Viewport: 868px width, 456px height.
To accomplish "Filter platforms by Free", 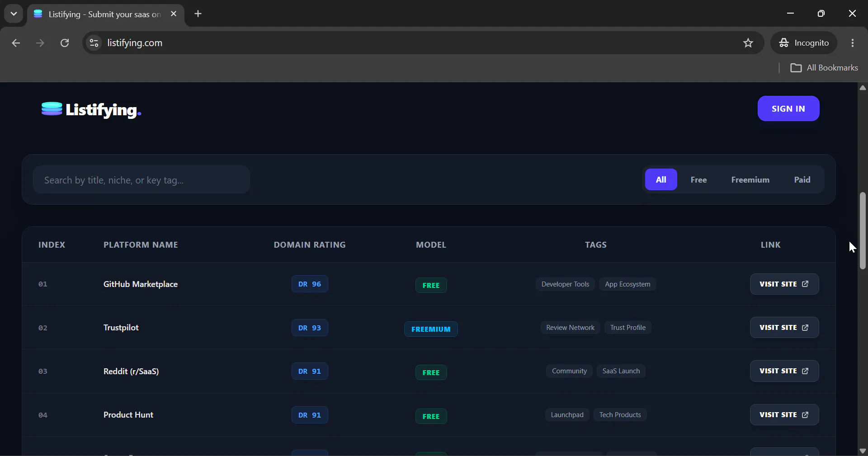I will [698, 179].
